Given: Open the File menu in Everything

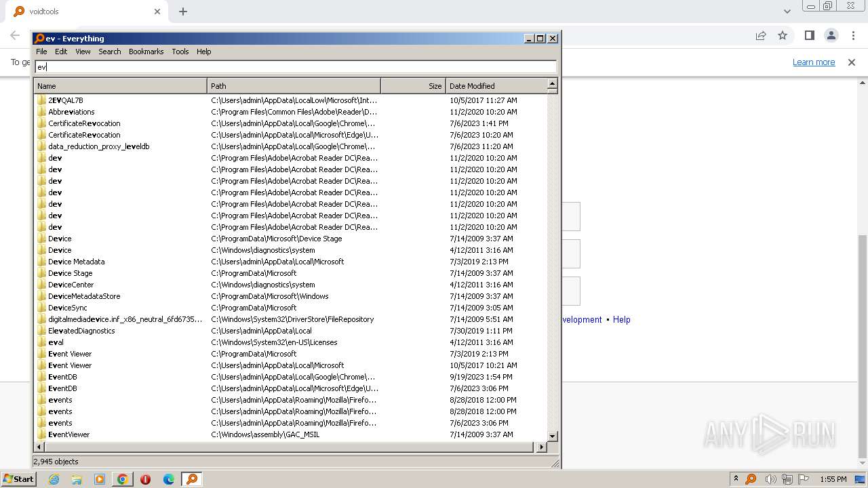Looking at the screenshot, I should coord(41,52).
